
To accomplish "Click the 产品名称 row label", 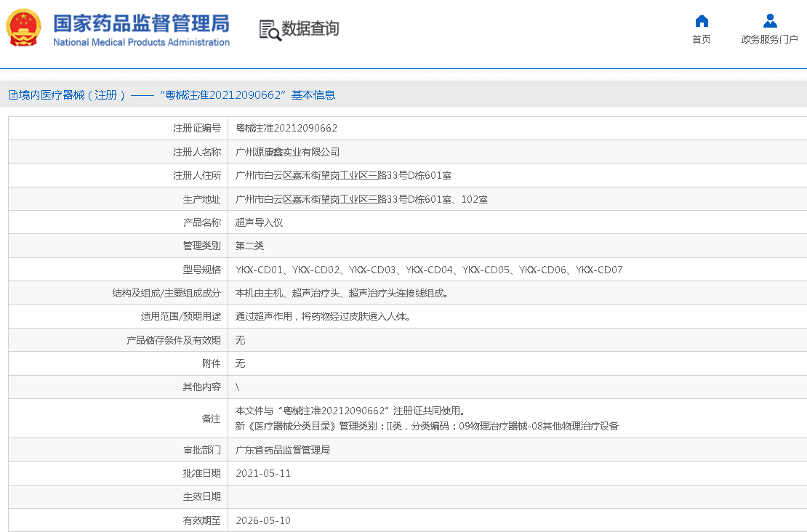I will click(202, 222).
